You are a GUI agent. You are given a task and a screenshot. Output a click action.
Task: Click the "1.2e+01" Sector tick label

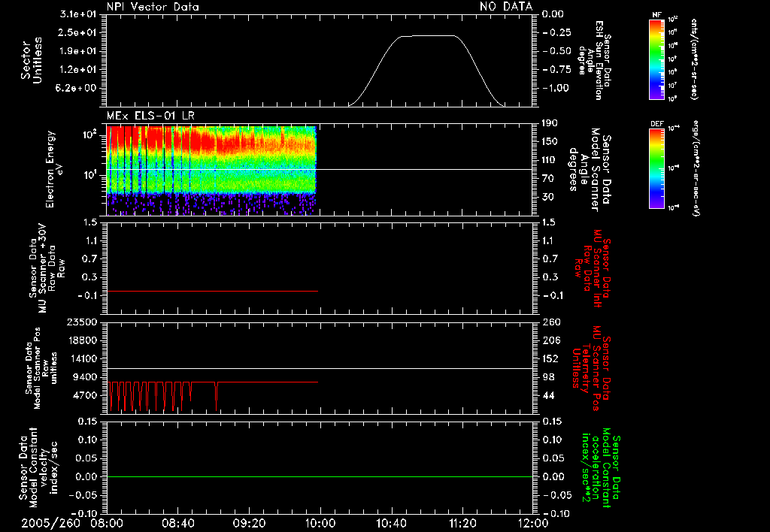point(78,69)
